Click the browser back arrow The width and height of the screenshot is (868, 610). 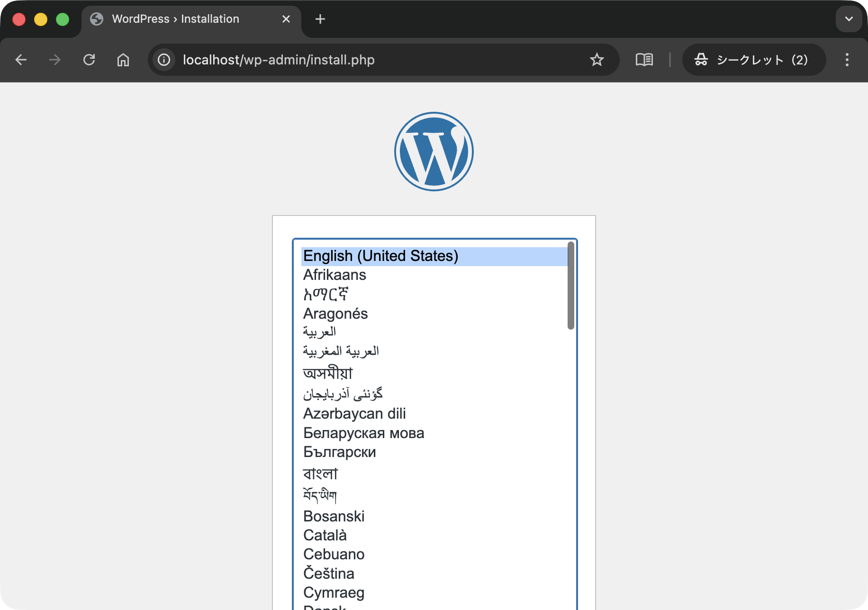[x=21, y=60]
